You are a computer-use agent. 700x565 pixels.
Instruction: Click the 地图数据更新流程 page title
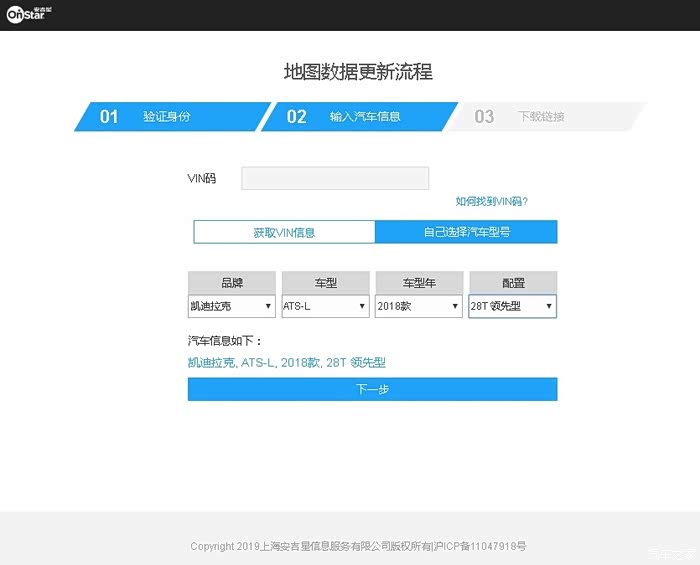tap(358, 72)
